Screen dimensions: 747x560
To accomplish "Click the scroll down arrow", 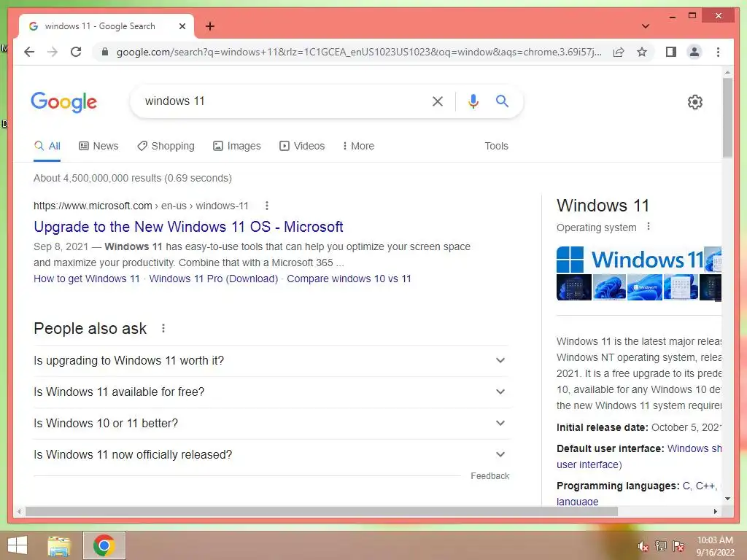I will [727, 499].
